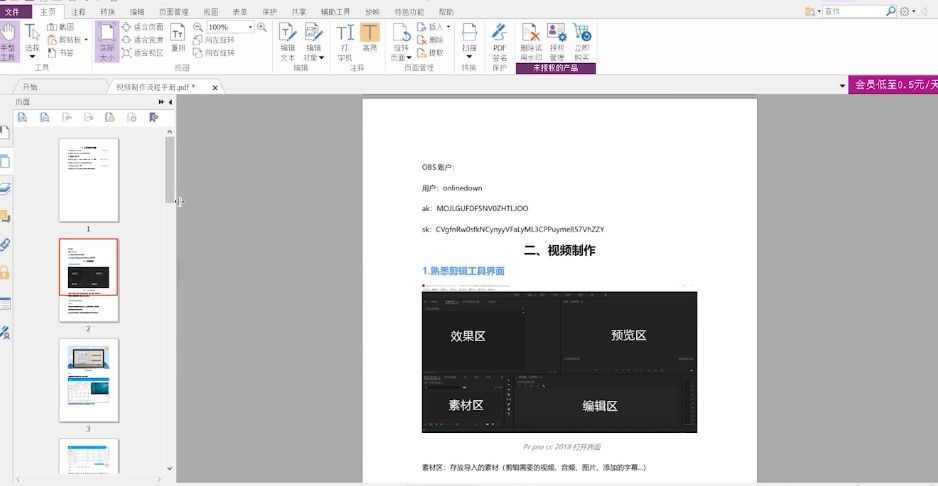This screenshot has height=486, width=938.
Task: Open the Bookmarks panel in left sidebar
Action: (x=4, y=133)
